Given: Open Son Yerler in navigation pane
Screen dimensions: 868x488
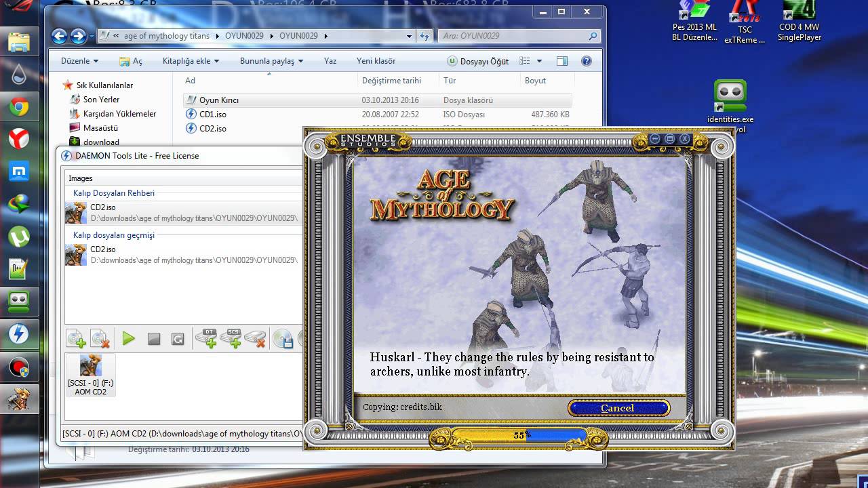Looking at the screenshot, I should pyautogui.click(x=101, y=100).
